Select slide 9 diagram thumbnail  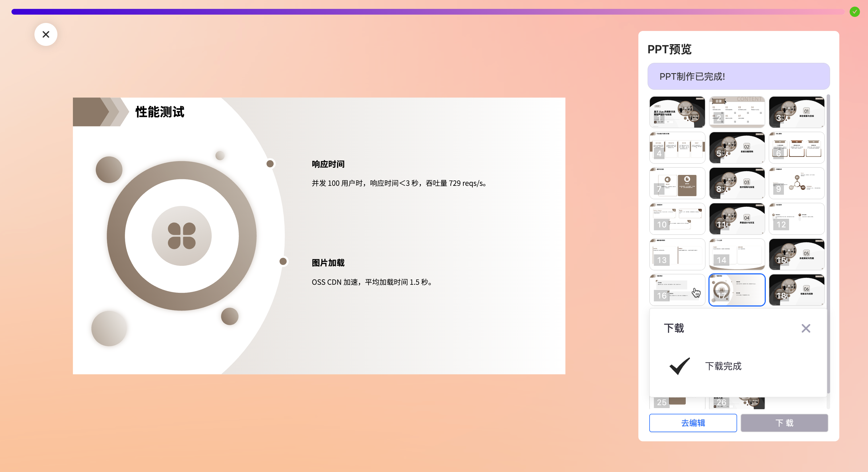pos(797,184)
